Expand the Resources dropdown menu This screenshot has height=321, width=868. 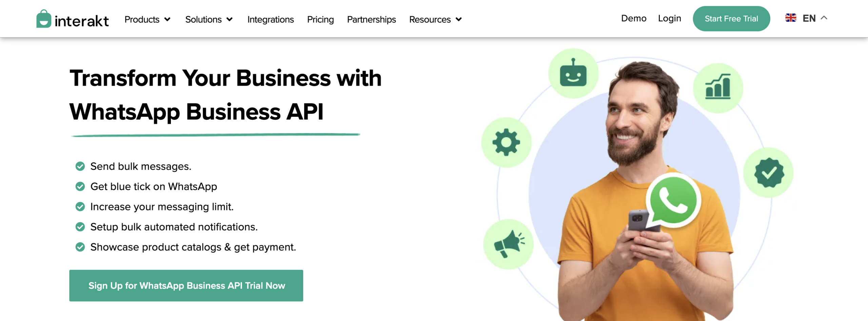point(435,19)
